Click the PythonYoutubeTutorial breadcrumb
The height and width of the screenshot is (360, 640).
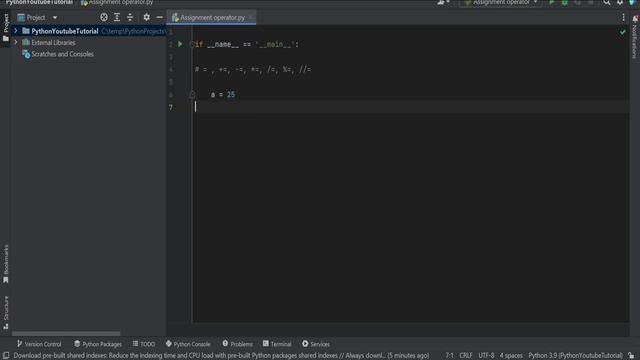coord(39,2)
